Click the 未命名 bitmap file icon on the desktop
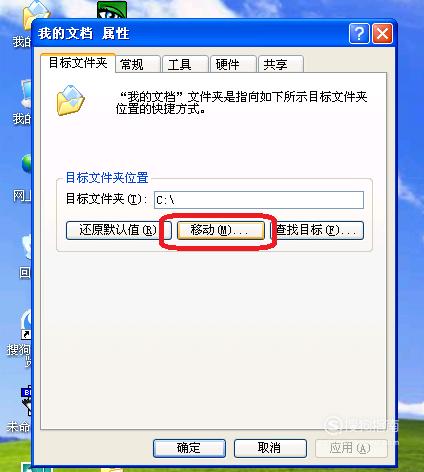424x472 pixels. click(x=26, y=401)
